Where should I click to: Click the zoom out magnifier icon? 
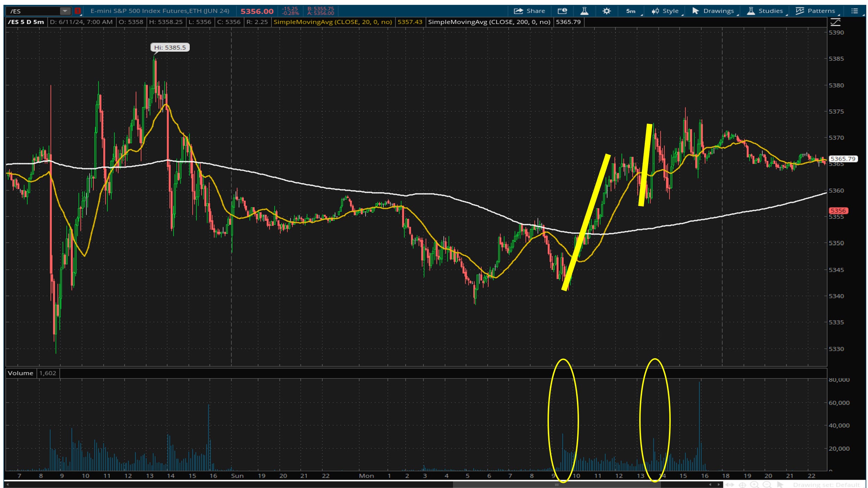point(767,485)
